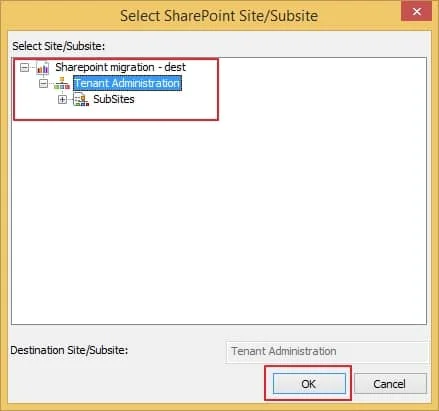Collapse the Sharepoint migration - dest node

coord(24,68)
